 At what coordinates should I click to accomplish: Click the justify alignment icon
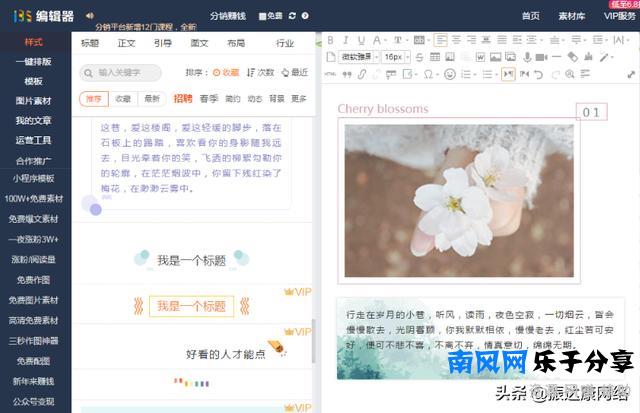502,40
